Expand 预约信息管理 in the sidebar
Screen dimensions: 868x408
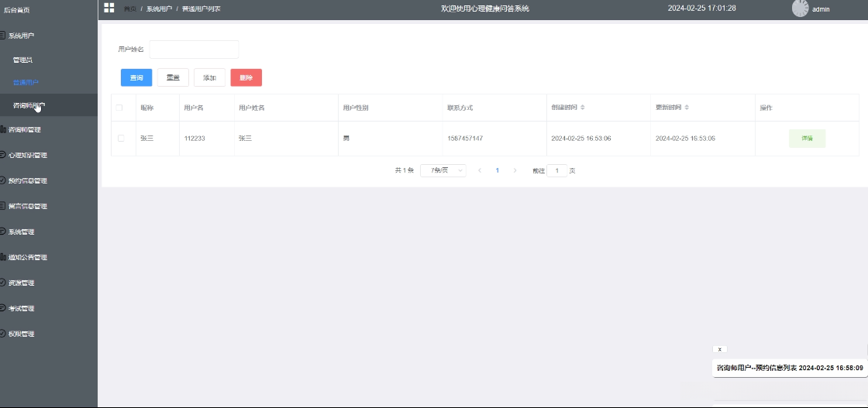click(x=49, y=181)
